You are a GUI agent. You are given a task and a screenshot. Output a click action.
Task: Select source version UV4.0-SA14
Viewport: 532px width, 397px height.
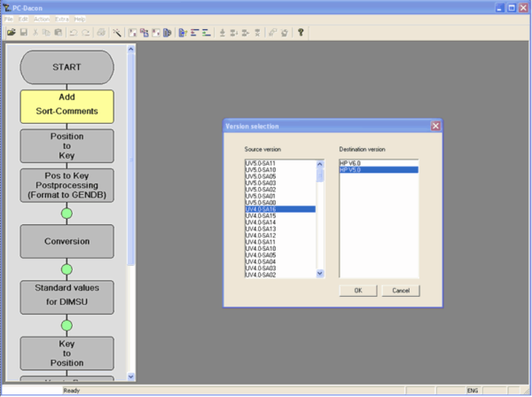coord(280,222)
